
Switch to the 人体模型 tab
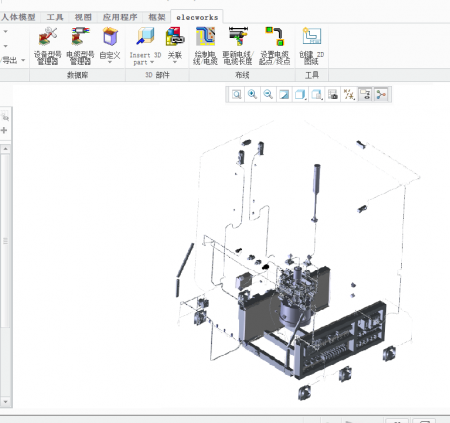18,17
